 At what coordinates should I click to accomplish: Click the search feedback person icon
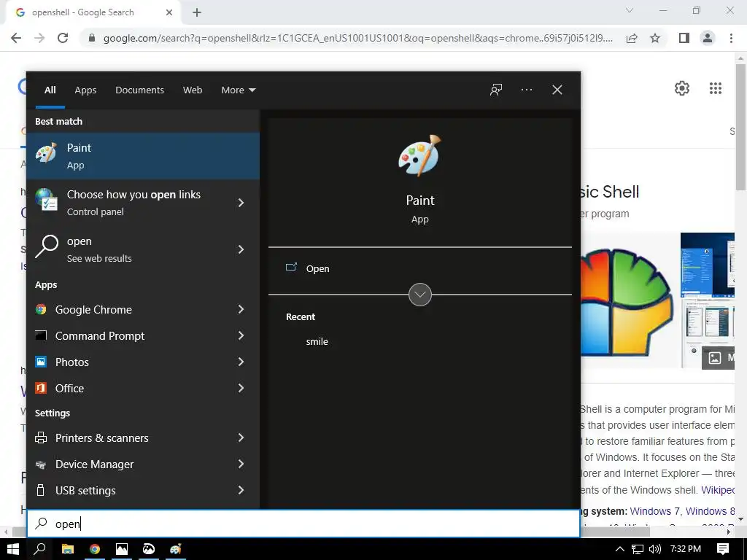click(x=496, y=90)
